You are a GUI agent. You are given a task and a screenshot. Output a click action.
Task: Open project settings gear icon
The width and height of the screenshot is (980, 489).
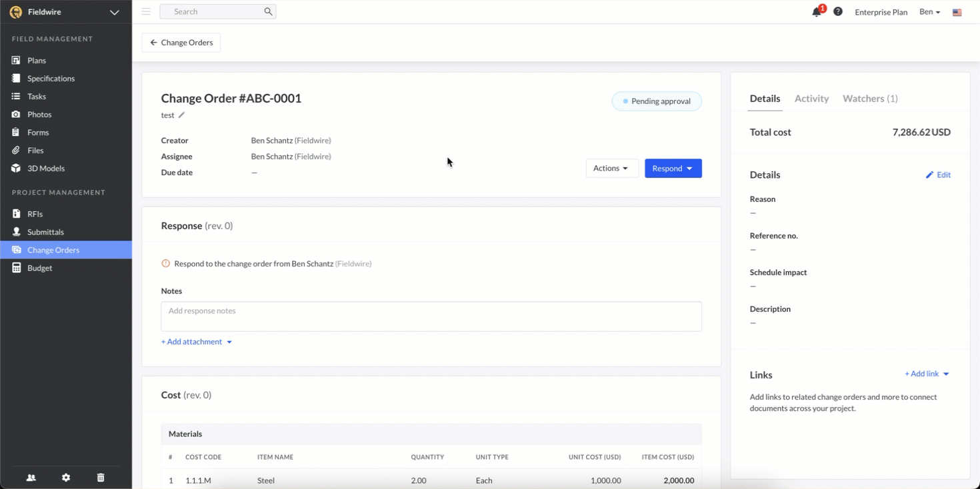click(66, 478)
